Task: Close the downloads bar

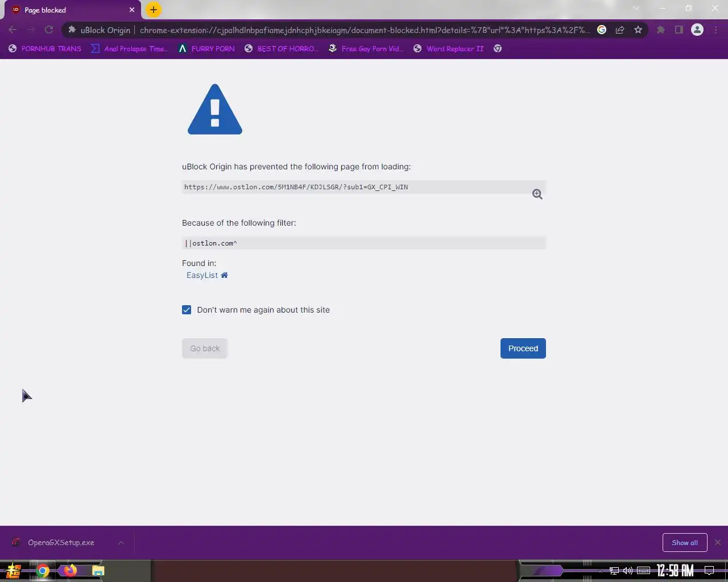Action: click(718, 543)
